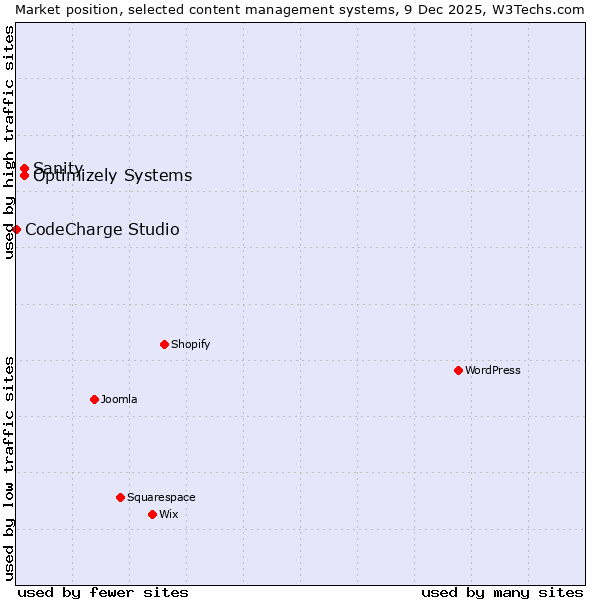
Task: Click the 'used by low traffic sites' axis label
Action: point(9,469)
